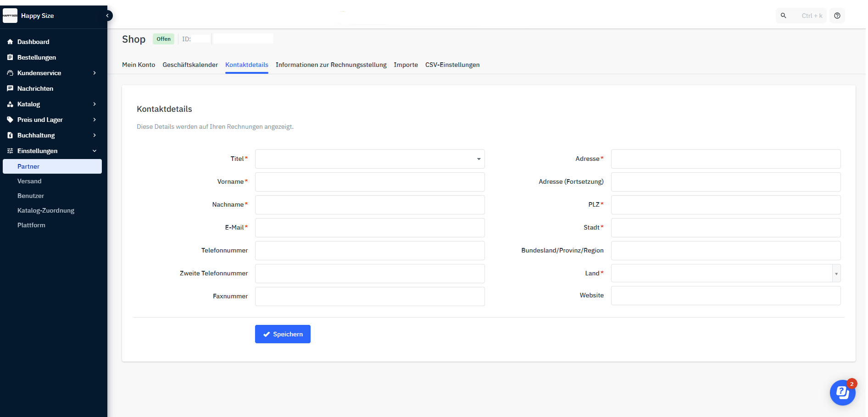Open the help question mark icon
Image resolution: width=868 pixels, height=417 pixels.
[x=837, y=16]
